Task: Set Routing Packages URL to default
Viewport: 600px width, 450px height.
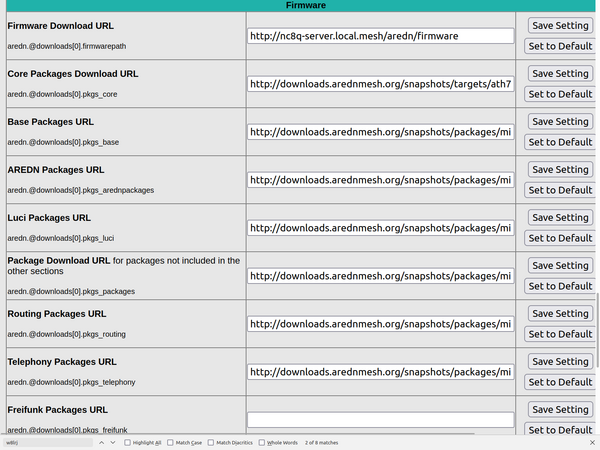Action: [x=560, y=334]
